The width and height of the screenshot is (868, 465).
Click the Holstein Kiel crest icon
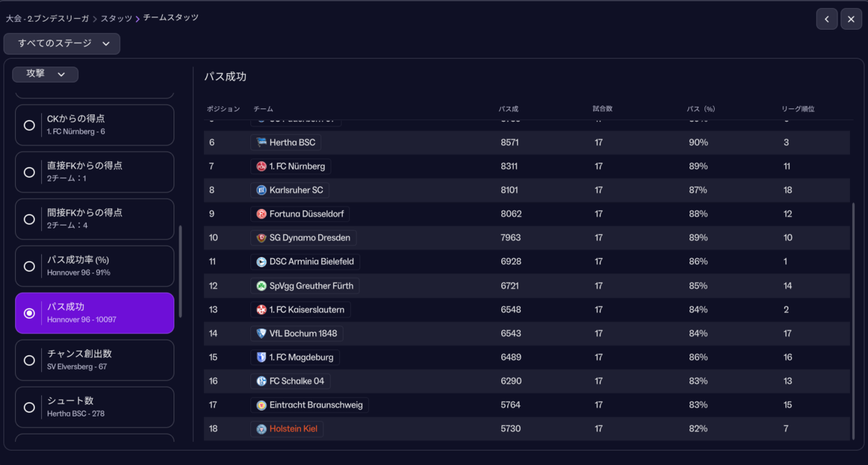pos(261,429)
